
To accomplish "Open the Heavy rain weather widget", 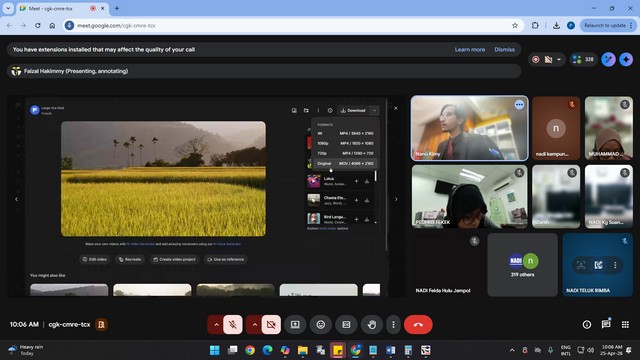I will [25, 350].
